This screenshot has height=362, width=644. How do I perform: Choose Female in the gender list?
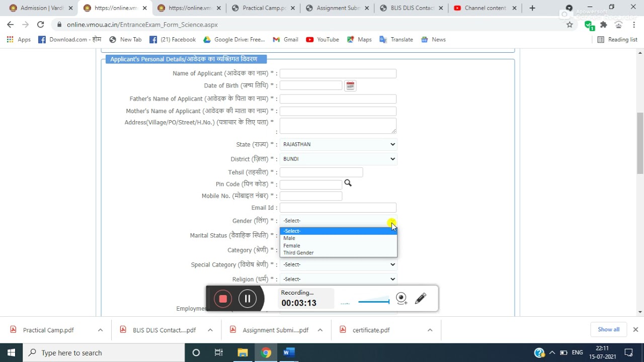(x=338, y=245)
